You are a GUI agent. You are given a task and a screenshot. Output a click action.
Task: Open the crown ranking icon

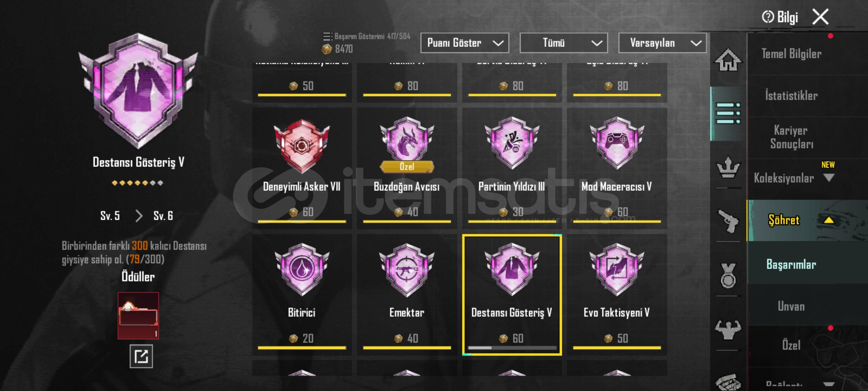[x=728, y=167]
